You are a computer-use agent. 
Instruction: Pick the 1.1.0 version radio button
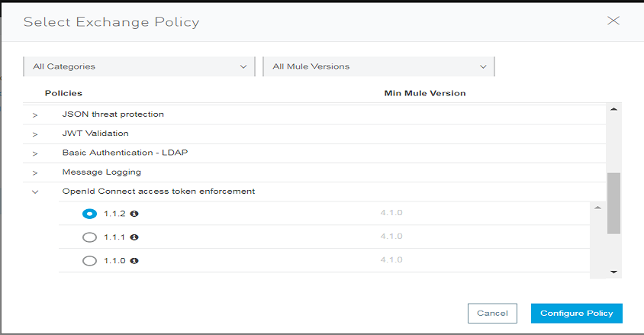pos(89,261)
